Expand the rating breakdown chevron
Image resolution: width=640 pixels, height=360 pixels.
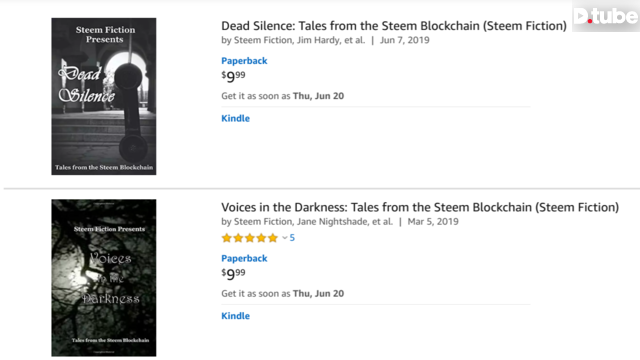coord(284,238)
